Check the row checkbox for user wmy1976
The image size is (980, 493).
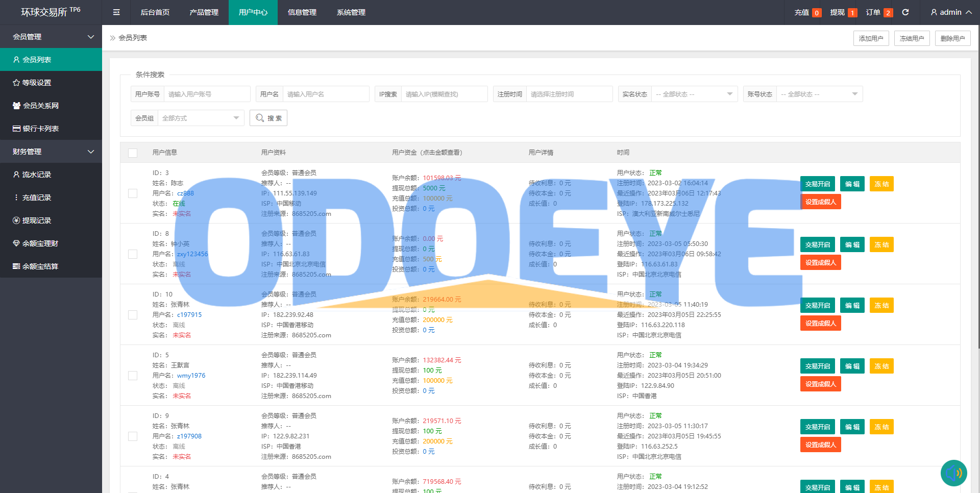point(133,376)
